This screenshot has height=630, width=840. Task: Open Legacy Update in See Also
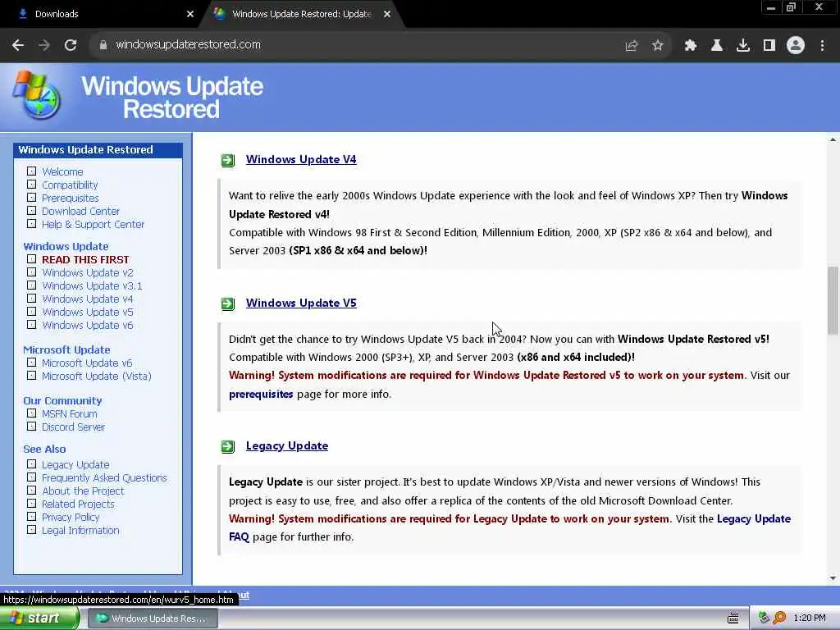coord(75,465)
